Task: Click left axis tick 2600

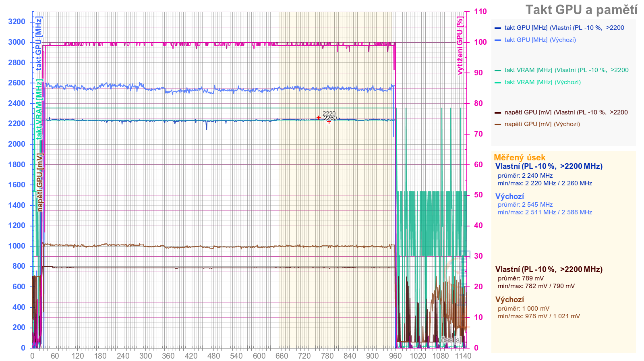Action: [x=17, y=83]
